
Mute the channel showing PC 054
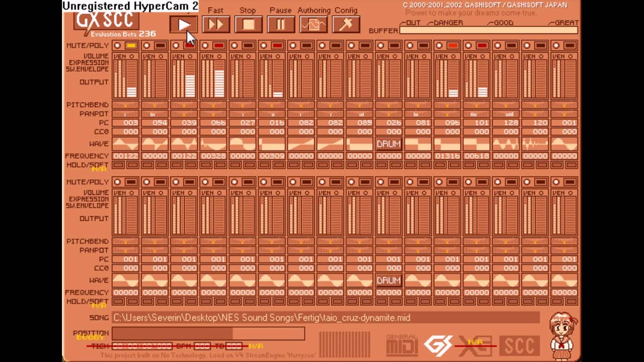pyautogui.click(x=146, y=46)
